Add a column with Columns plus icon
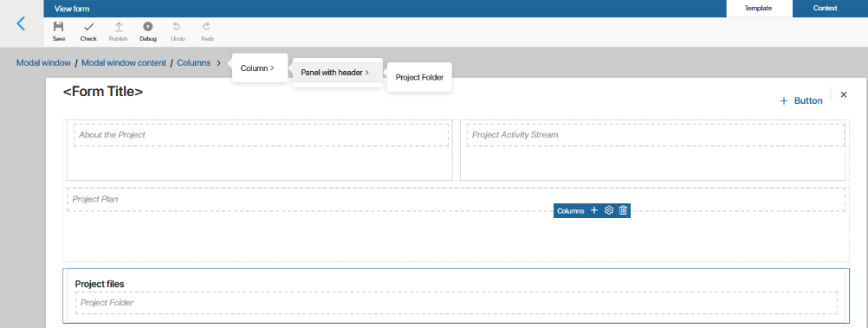Viewport: 868px width, 328px height. click(594, 210)
